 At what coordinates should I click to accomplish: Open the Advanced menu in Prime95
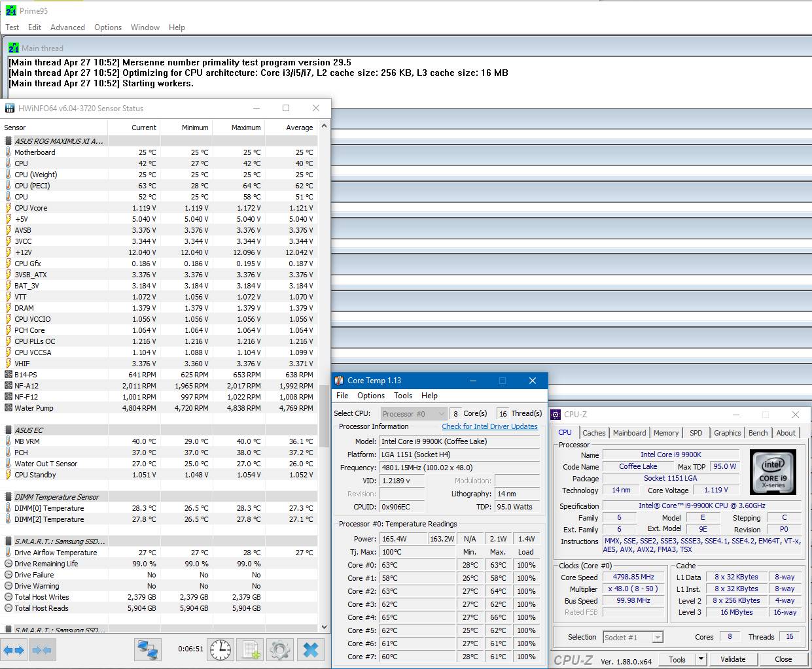pyautogui.click(x=67, y=27)
